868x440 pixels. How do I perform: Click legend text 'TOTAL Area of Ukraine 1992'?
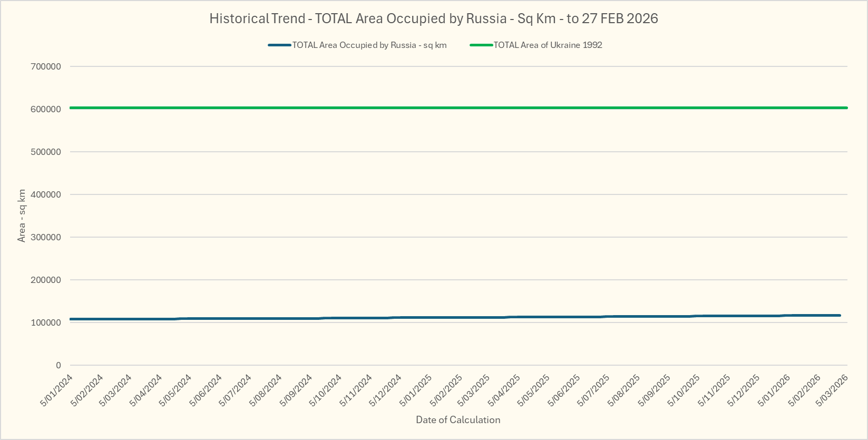pyautogui.click(x=548, y=45)
